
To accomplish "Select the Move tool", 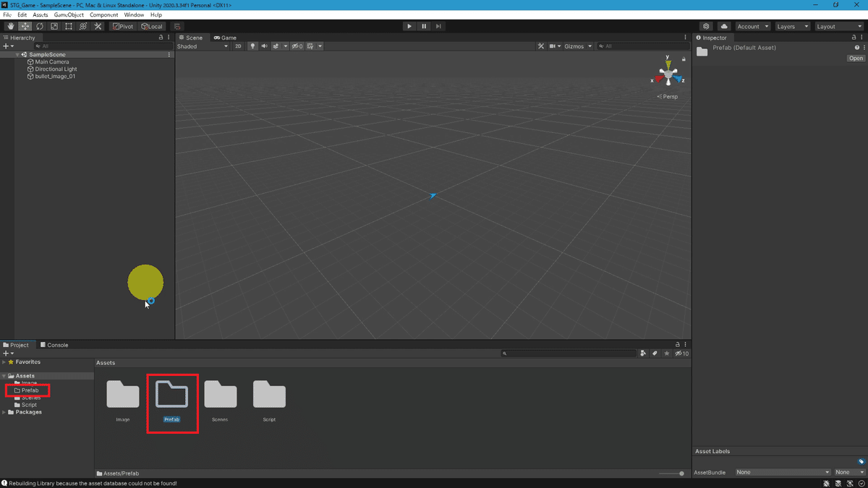I will pos(25,27).
